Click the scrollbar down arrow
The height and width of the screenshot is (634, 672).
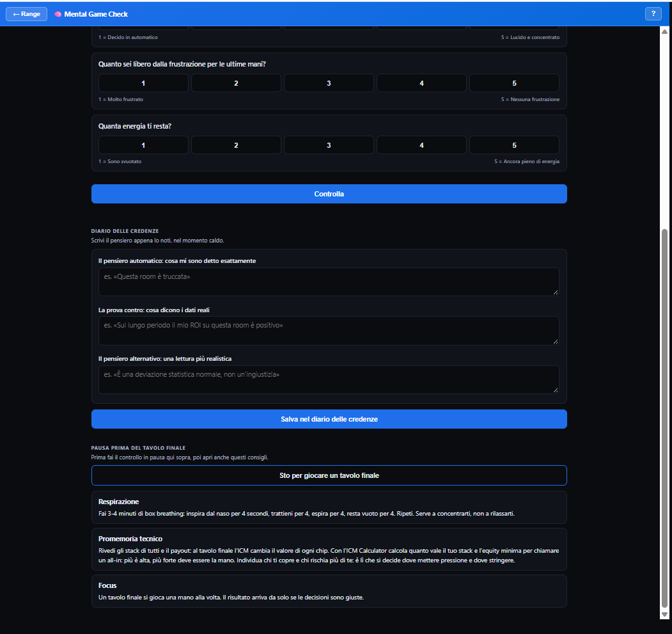[665, 614]
